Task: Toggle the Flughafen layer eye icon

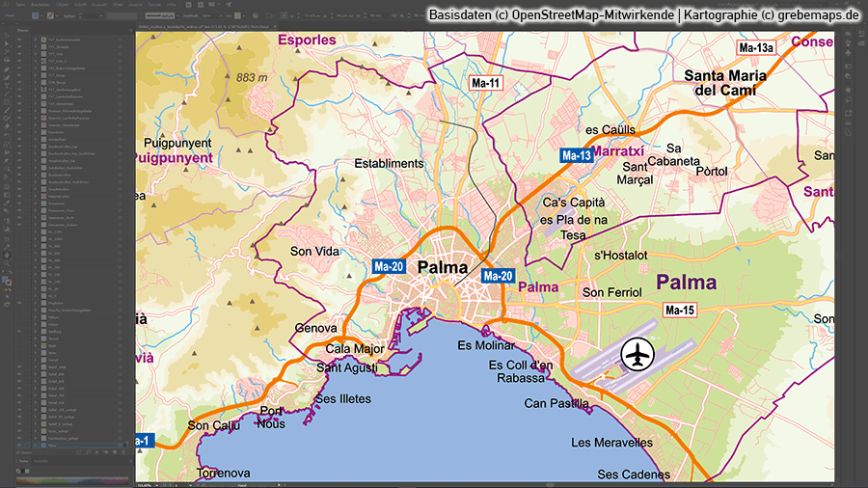Action: click(x=18, y=303)
